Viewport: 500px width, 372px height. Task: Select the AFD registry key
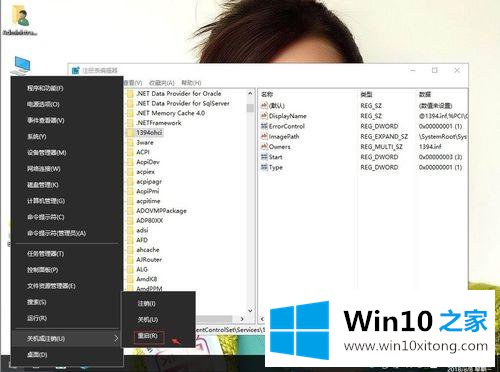tap(142, 240)
